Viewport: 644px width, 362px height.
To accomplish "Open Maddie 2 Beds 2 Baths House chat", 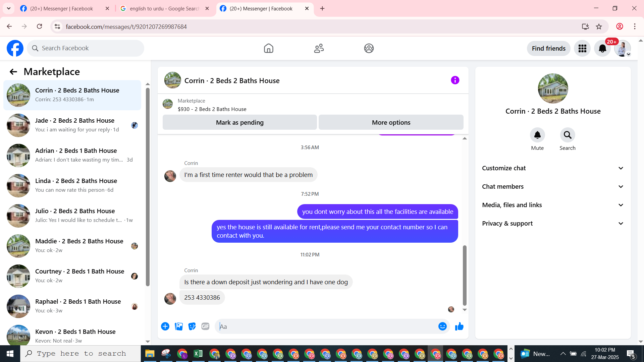I will 72,246.
